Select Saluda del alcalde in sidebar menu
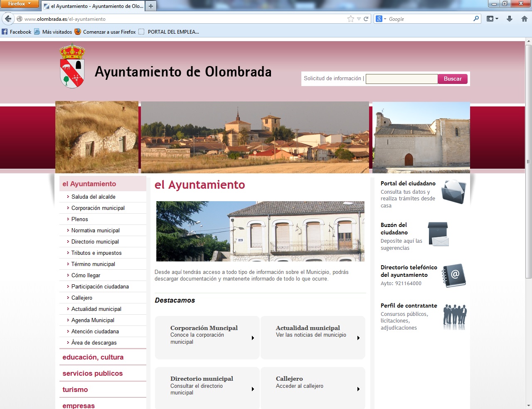 point(94,197)
